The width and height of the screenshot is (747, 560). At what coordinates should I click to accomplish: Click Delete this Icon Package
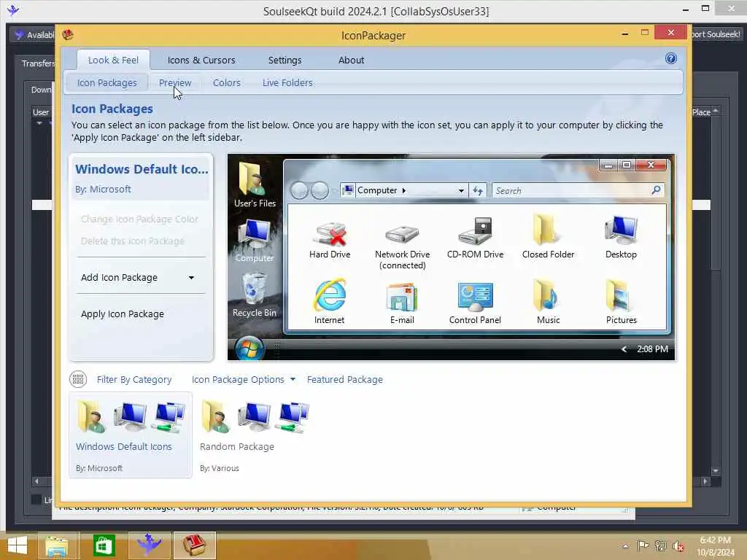point(133,241)
